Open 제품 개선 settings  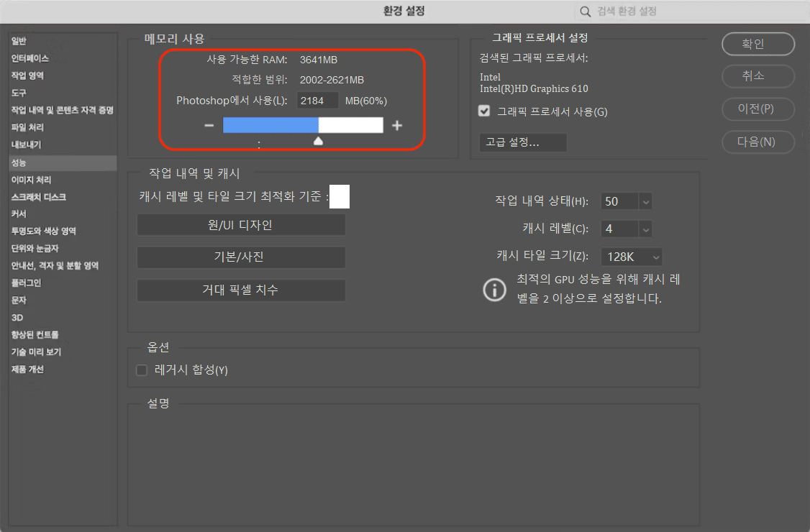click(x=27, y=370)
